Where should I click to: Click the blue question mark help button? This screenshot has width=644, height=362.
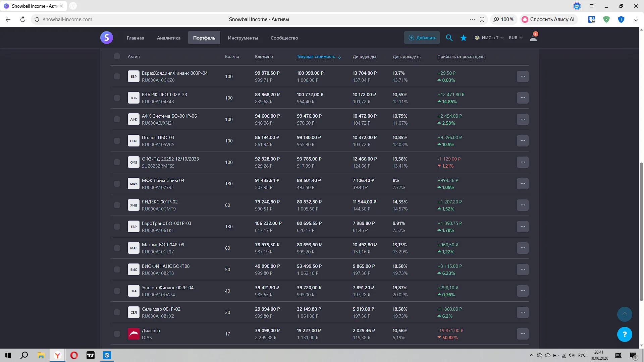[625, 334]
